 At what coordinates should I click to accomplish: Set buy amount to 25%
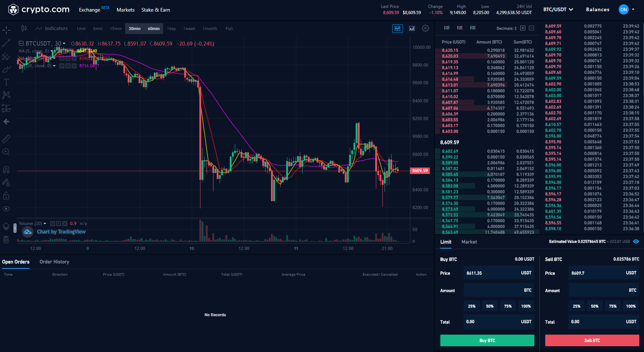coord(472,306)
